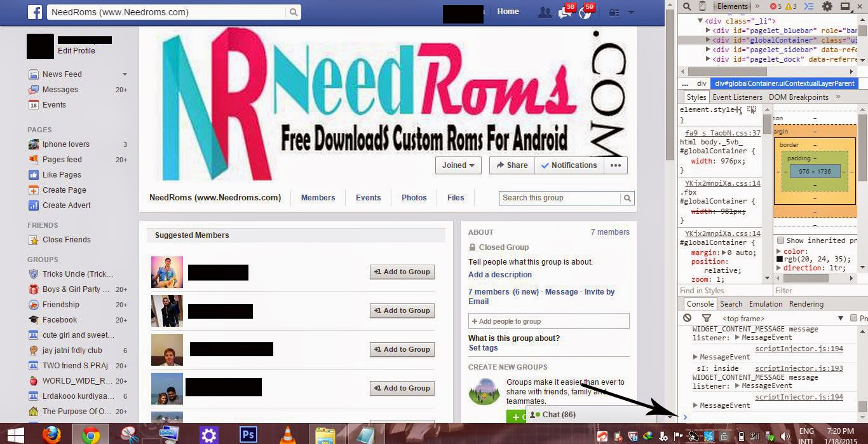The image size is (868, 444).
Task: Expand the pagelet_bluebar div node
Action: 709,30
